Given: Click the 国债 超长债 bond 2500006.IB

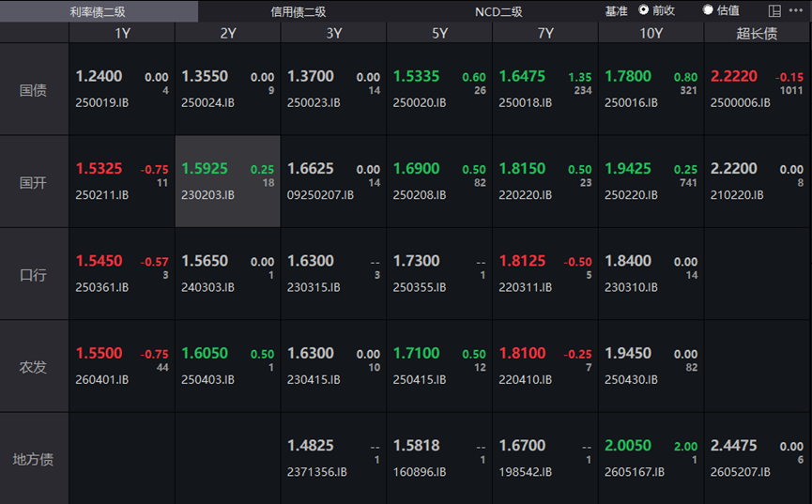Looking at the screenshot, I should point(757,90).
